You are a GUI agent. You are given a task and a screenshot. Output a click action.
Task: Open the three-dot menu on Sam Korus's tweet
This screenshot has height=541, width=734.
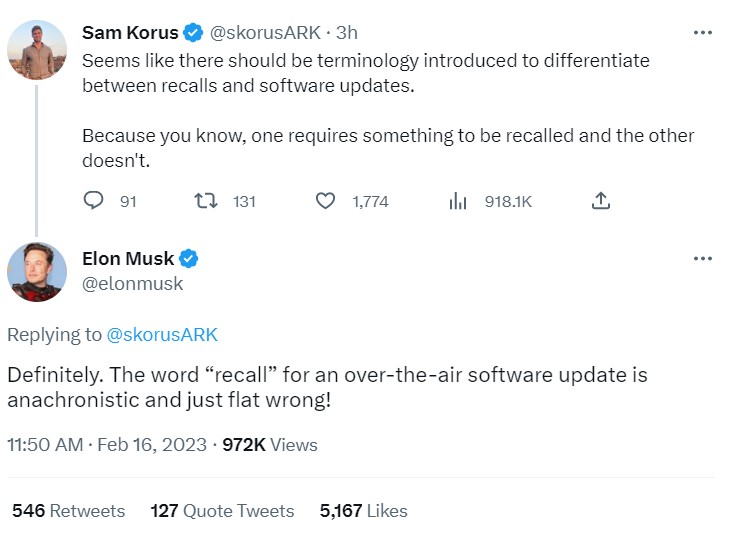tap(703, 32)
